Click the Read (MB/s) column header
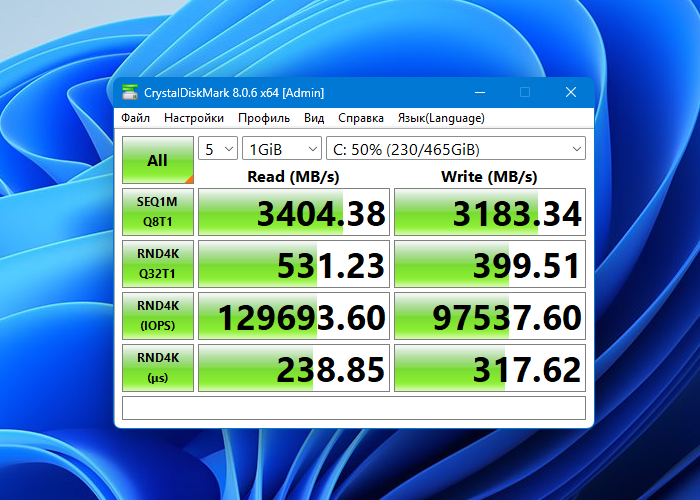700x500 pixels. point(293,176)
